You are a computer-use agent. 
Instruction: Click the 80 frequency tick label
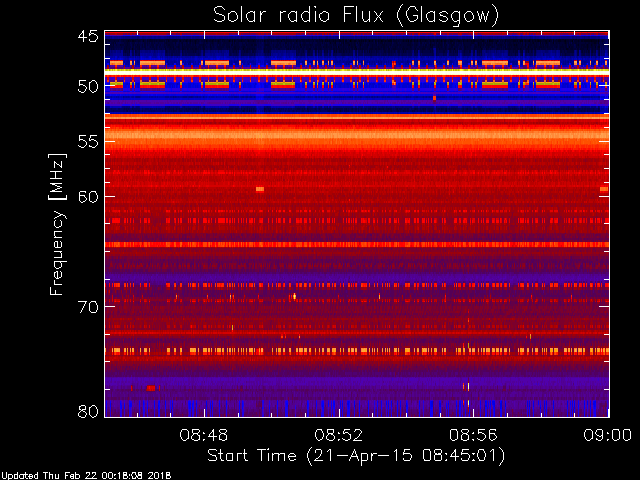88,411
